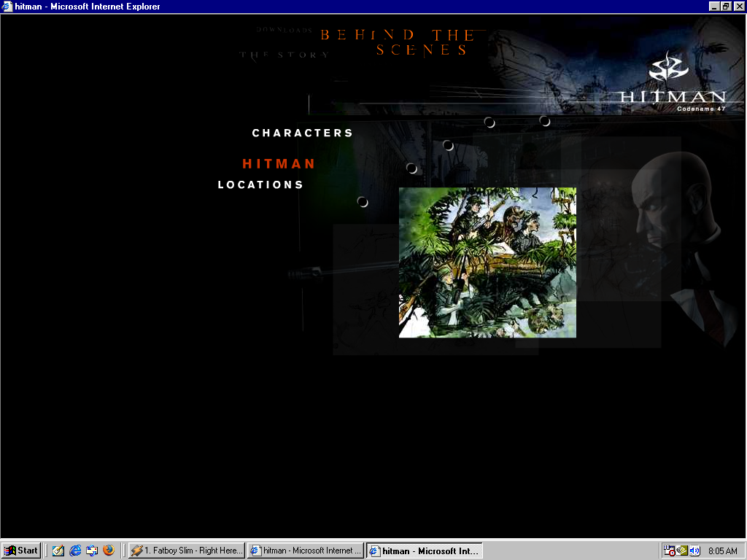Launch Internet Explorer from Quick Launch
The height and width of the screenshot is (560, 747).
(75, 551)
